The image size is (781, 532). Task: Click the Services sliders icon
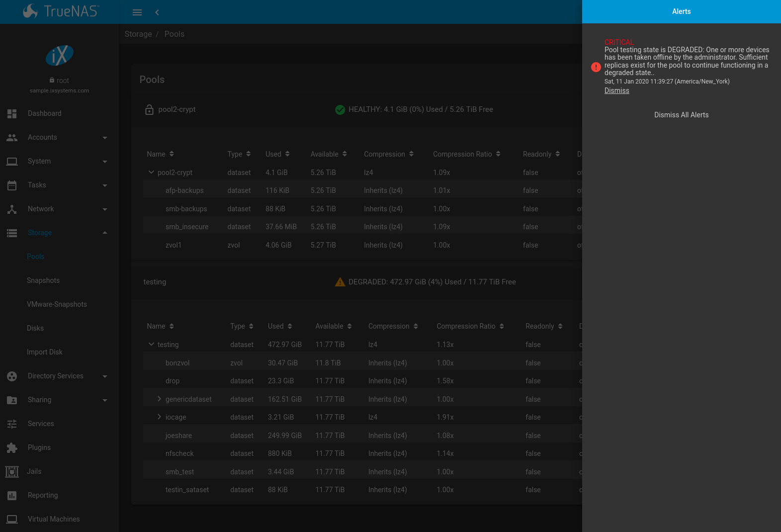[12, 424]
